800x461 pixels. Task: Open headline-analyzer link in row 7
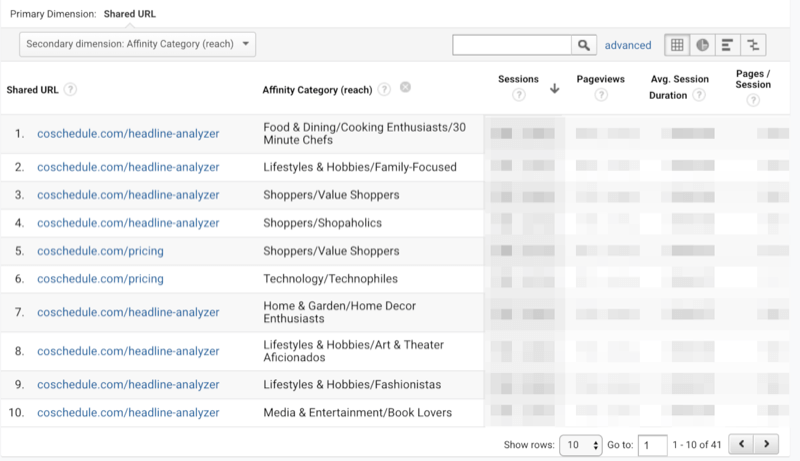pos(128,312)
